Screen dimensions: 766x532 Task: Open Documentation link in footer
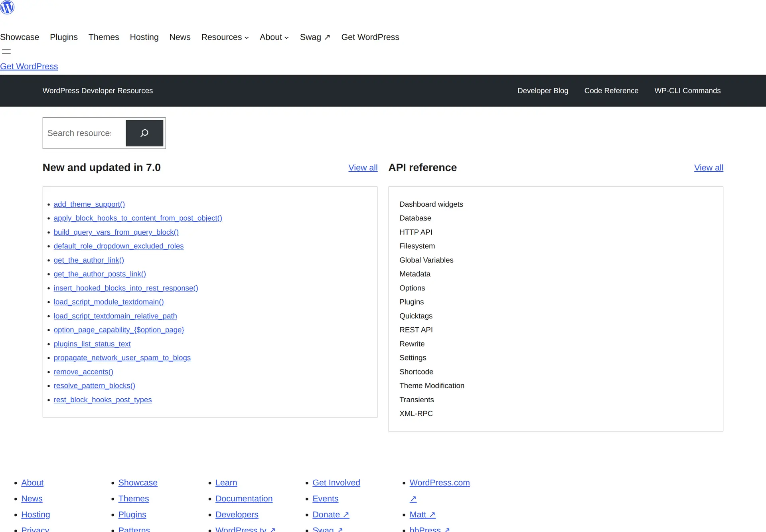click(x=244, y=499)
